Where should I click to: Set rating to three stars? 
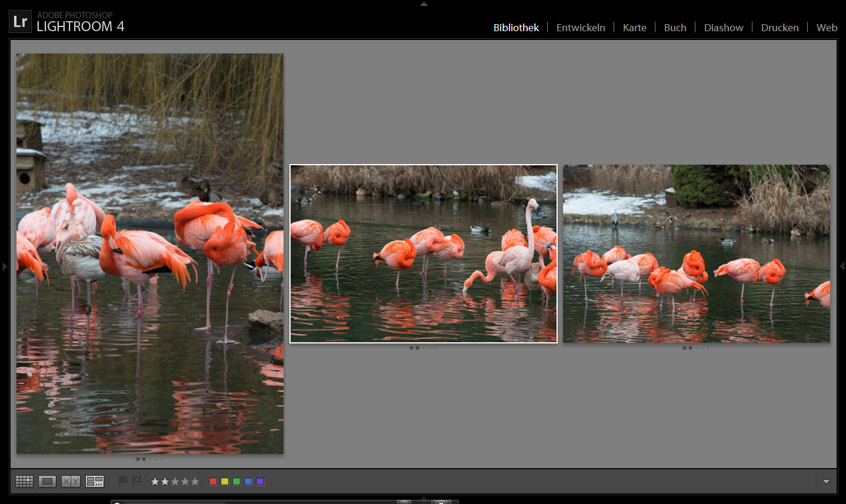(x=175, y=482)
